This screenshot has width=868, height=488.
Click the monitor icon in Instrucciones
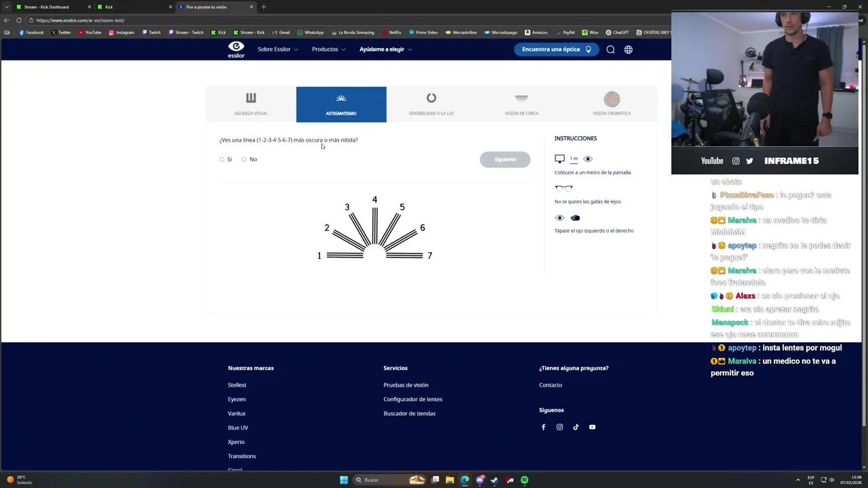[559, 159]
